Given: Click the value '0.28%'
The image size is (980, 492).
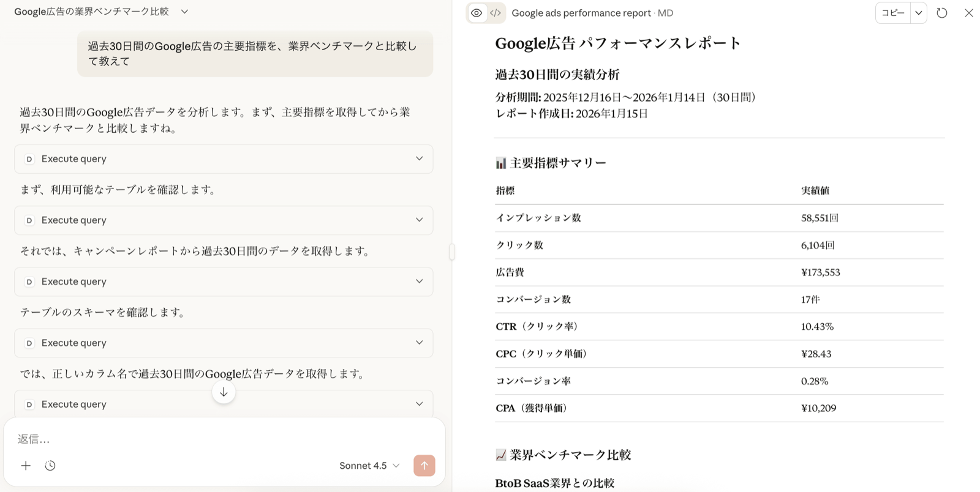Looking at the screenshot, I should point(815,381).
